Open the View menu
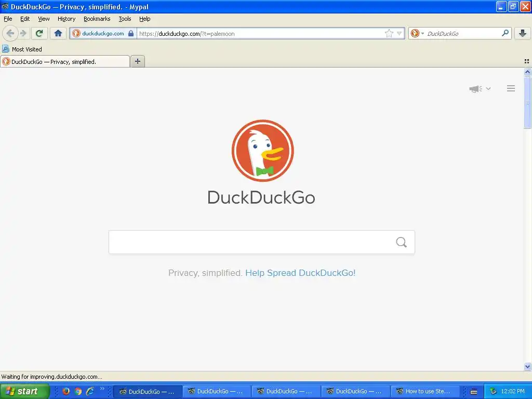Viewport: 532px width, 399px height. (44, 19)
